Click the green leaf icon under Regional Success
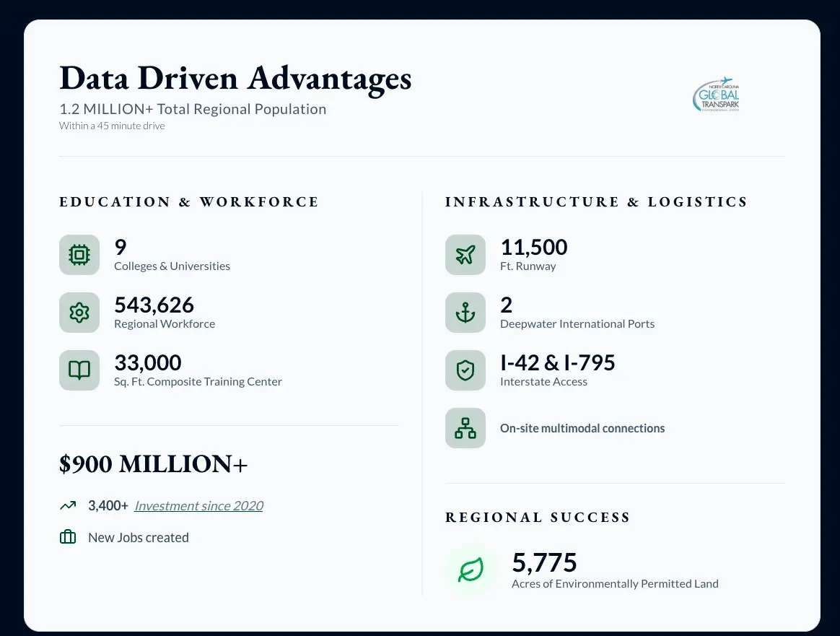The height and width of the screenshot is (636, 840). click(471, 571)
